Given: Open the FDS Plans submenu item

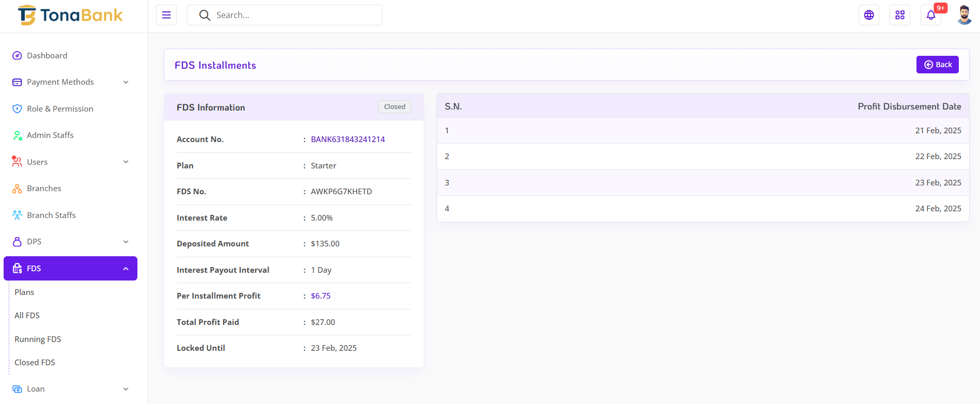Looking at the screenshot, I should click(24, 292).
